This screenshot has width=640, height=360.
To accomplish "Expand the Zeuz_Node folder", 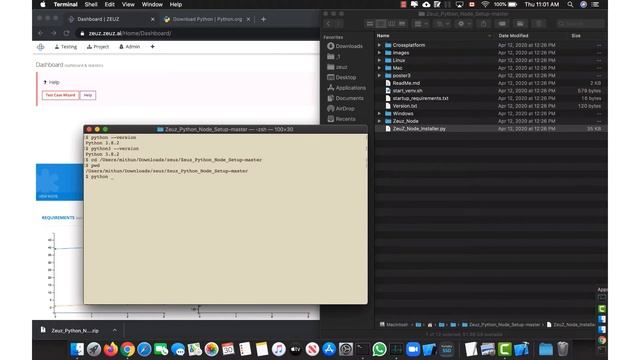I will point(379,121).
